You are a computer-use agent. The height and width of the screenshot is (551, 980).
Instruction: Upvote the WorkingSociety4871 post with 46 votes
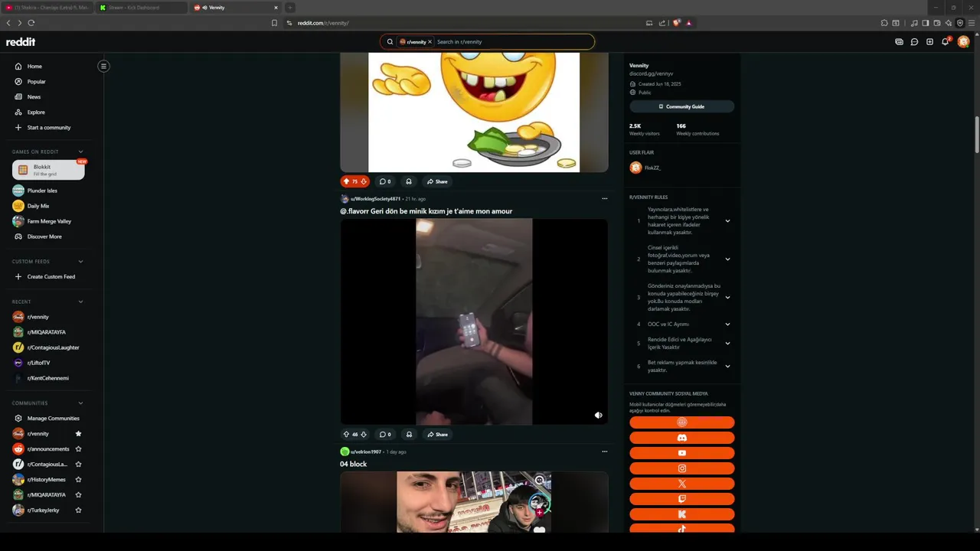click(x=346, y=434)
